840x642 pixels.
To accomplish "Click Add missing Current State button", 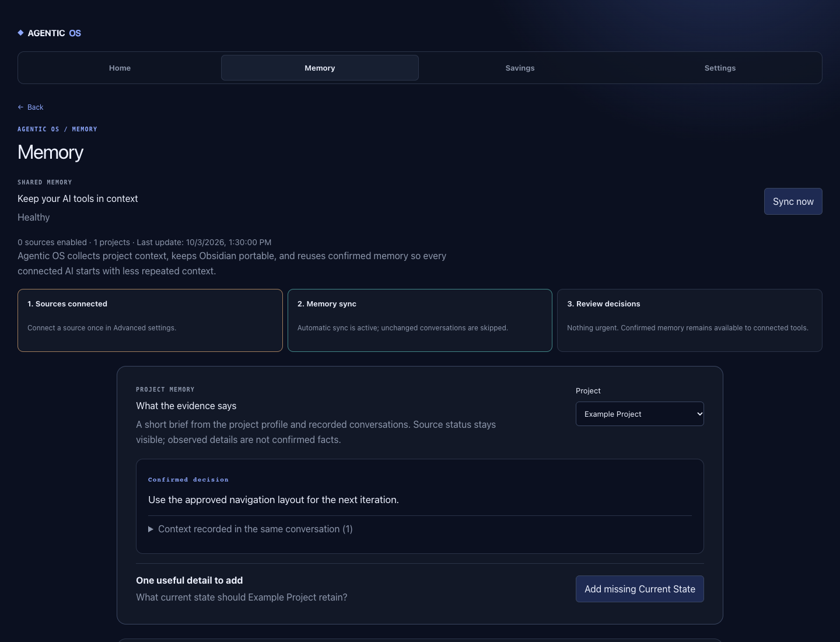I will tap(639, 589).
